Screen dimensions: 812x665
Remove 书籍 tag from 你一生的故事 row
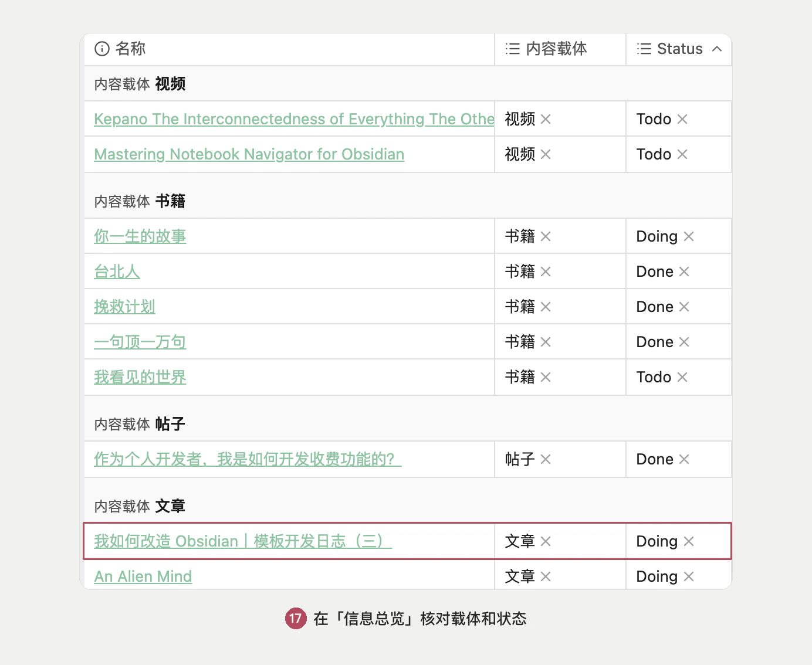pos(546,236)
